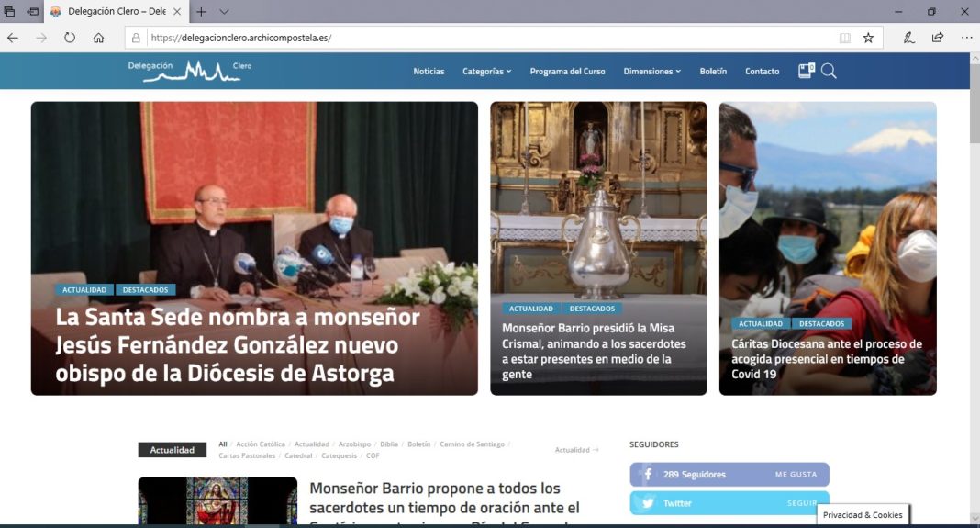Open browser settings and more menu
980x528 pixels.
click(966, 38)
